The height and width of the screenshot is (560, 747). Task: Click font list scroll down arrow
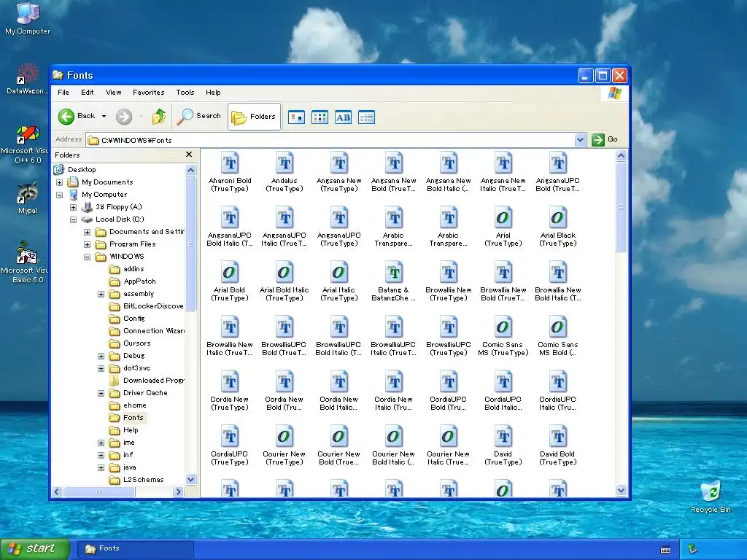[621, 490]
